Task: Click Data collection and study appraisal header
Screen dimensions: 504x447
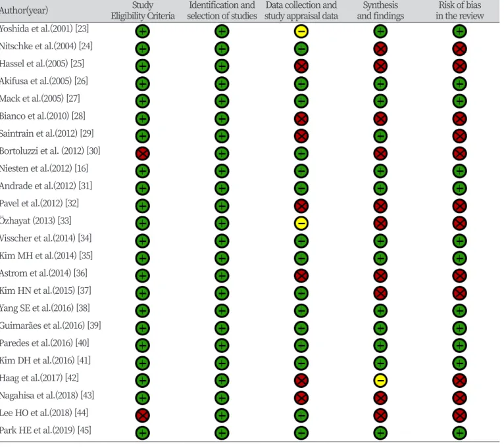Action: [301, 11]
